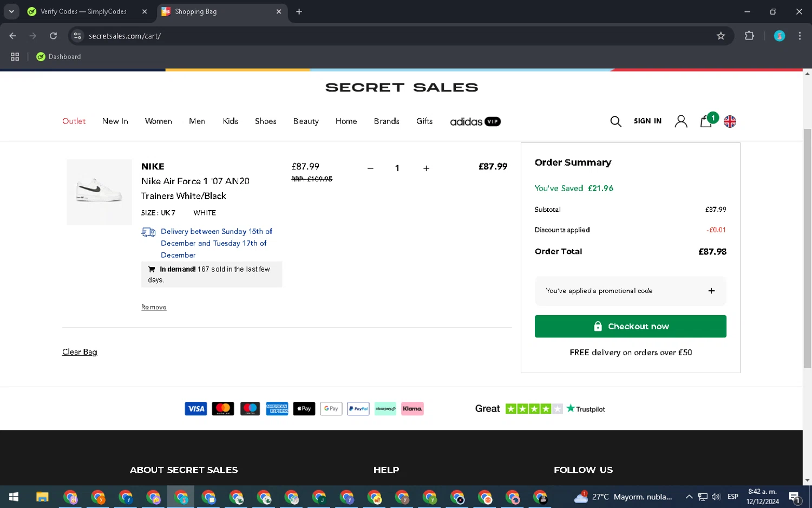Decrease quantity with the minus icon
This screenshot has width=812, height=508.
(x=370, y=168)
